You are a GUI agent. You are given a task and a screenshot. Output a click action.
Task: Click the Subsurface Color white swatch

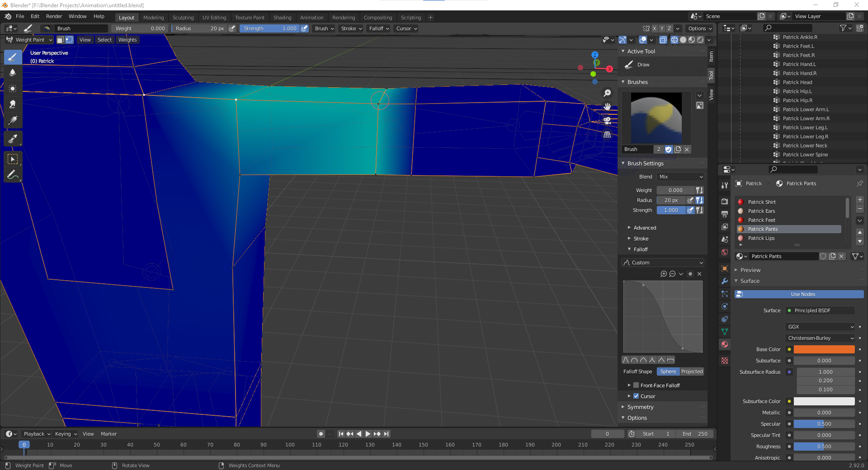point(824,401)
